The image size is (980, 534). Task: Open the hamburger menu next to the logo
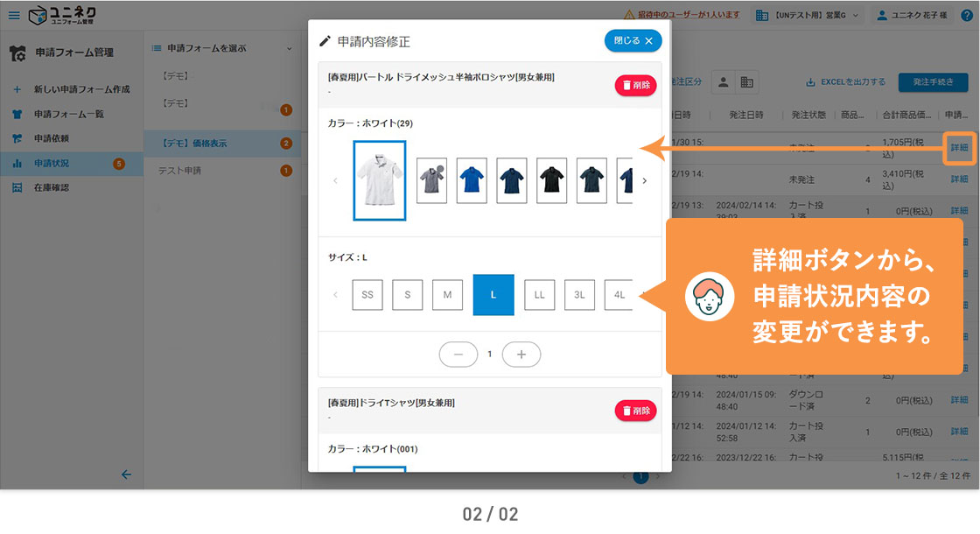(14, 15)
